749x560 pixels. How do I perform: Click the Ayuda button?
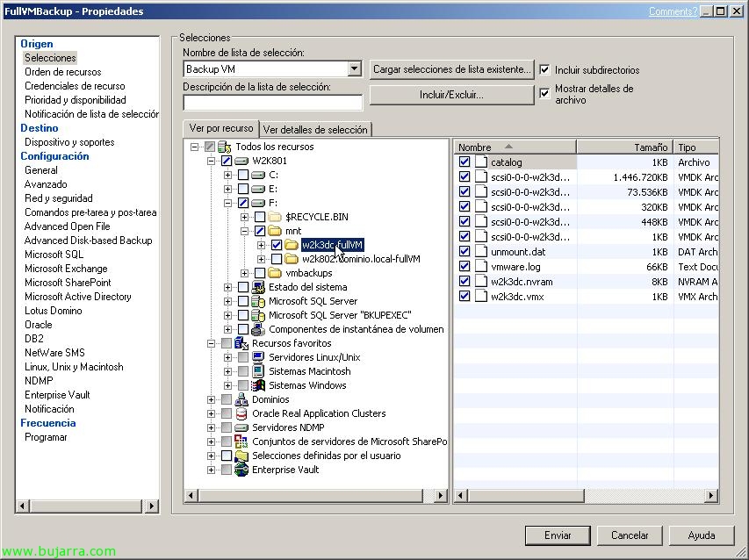click(702, 535)
